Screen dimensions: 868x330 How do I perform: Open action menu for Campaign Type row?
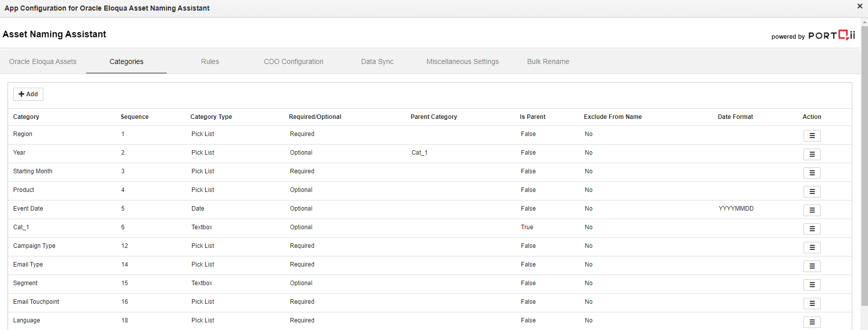click(x=812, y=247)
